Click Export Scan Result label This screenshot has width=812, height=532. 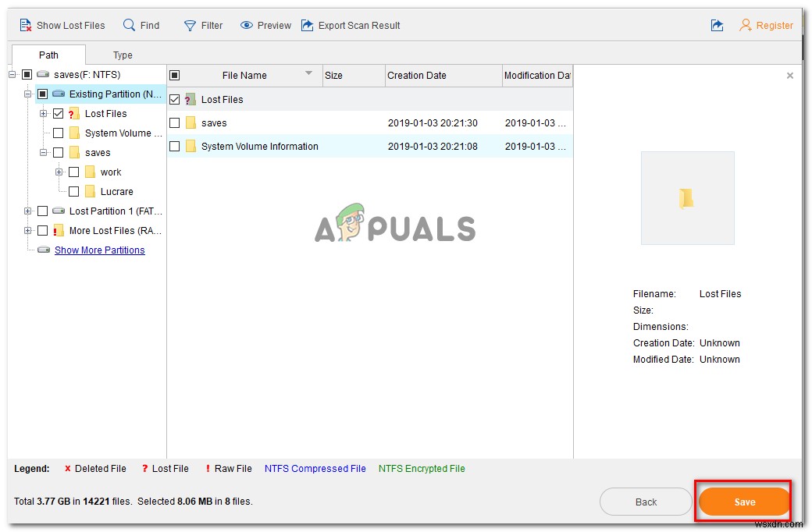click(x=359, y=26)
